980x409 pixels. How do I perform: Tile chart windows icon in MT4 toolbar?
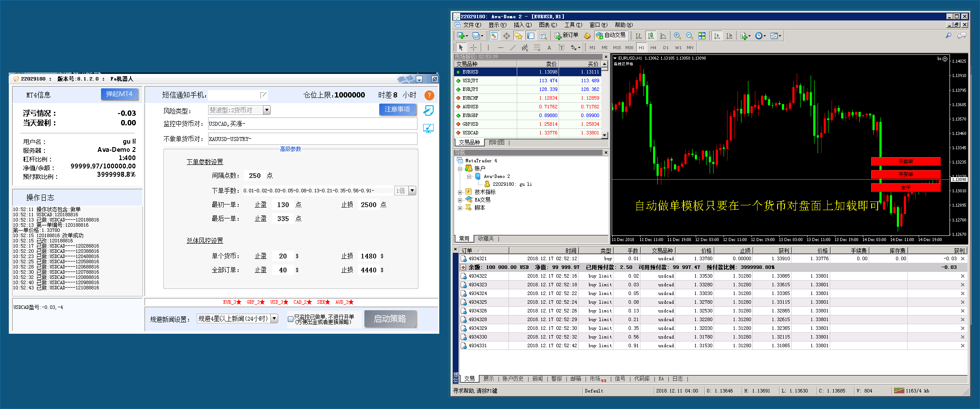[x=702, y=36]
